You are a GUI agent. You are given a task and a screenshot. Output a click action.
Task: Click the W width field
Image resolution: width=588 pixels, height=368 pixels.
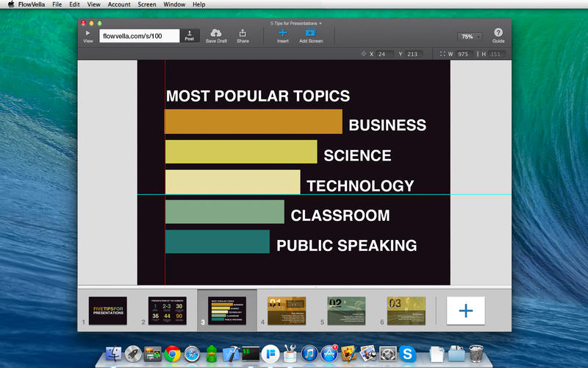point(465,54)
